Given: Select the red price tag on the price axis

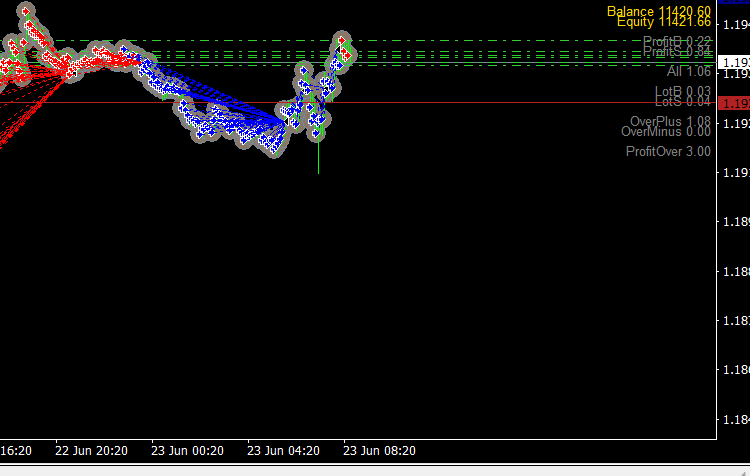Looking at the screenshot, I should (734, 103).
